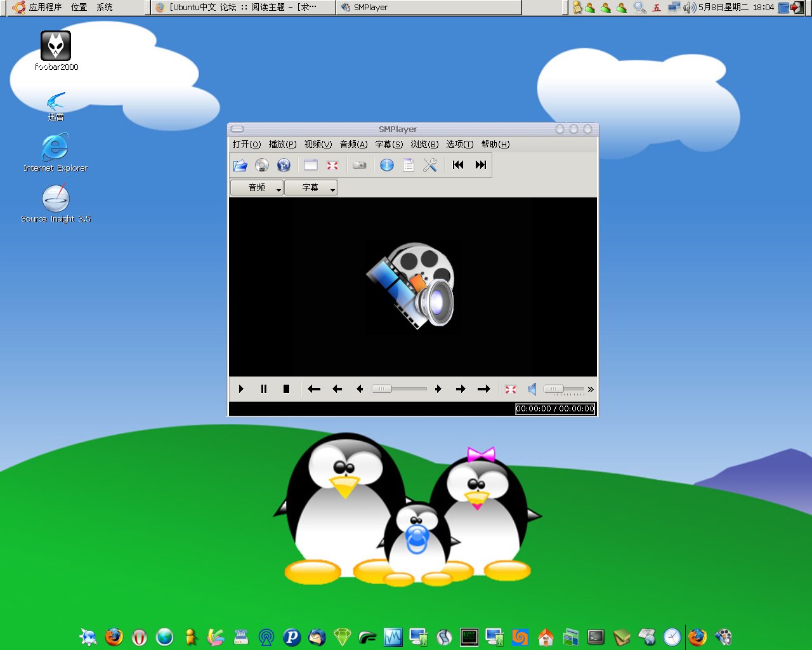Forward with the longest right arrow
The image size is (812, 650).
click(x=483, y=389)
